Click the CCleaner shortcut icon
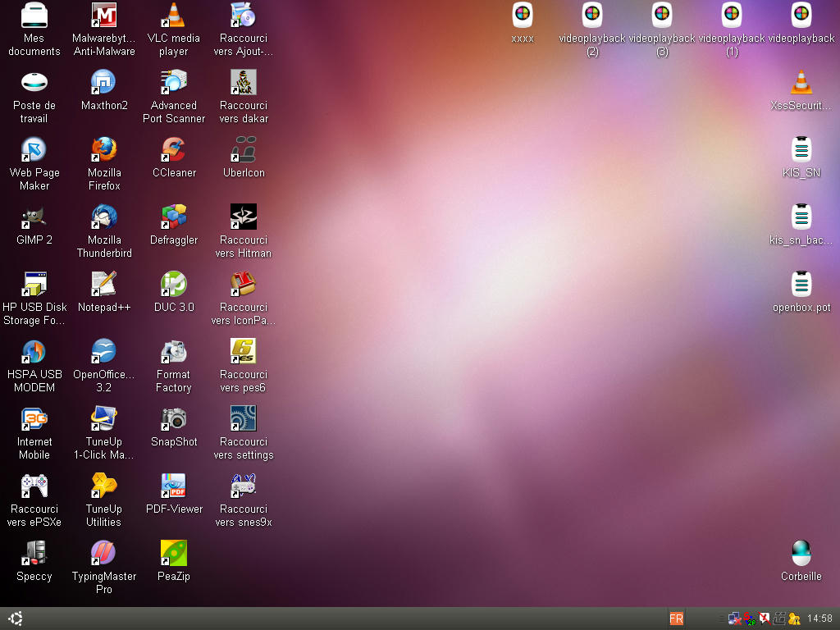Viewport: 840px width, 630px height. (174, 149)
